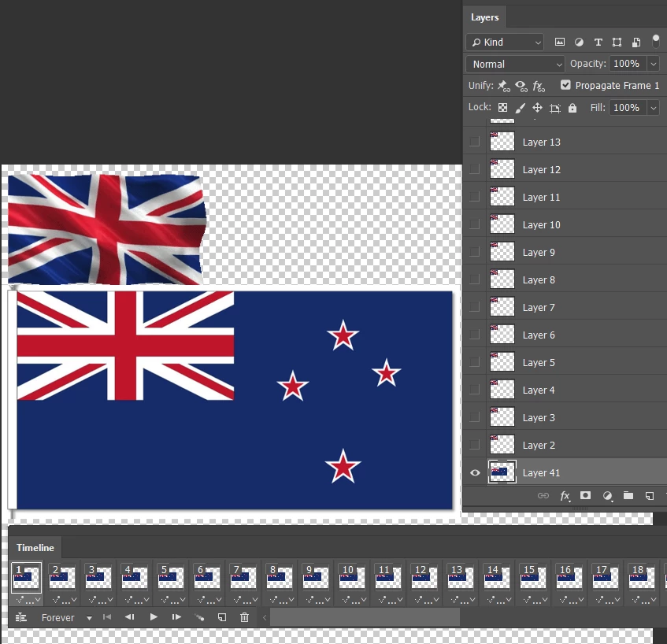The image size is (667, 644).
Task: Select first frame in timeline controls
Action: coord(107,616)
